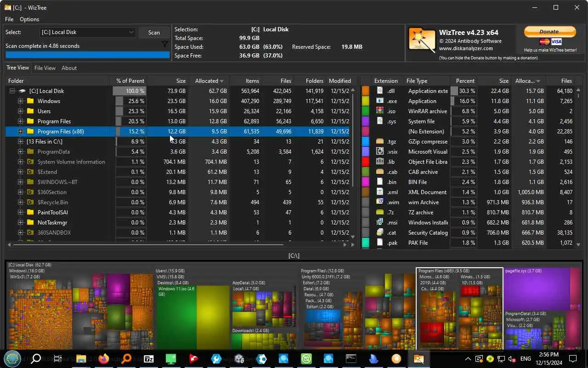Click the .wim archive icon
Screen dimensions: 588x368
point(380,202)
